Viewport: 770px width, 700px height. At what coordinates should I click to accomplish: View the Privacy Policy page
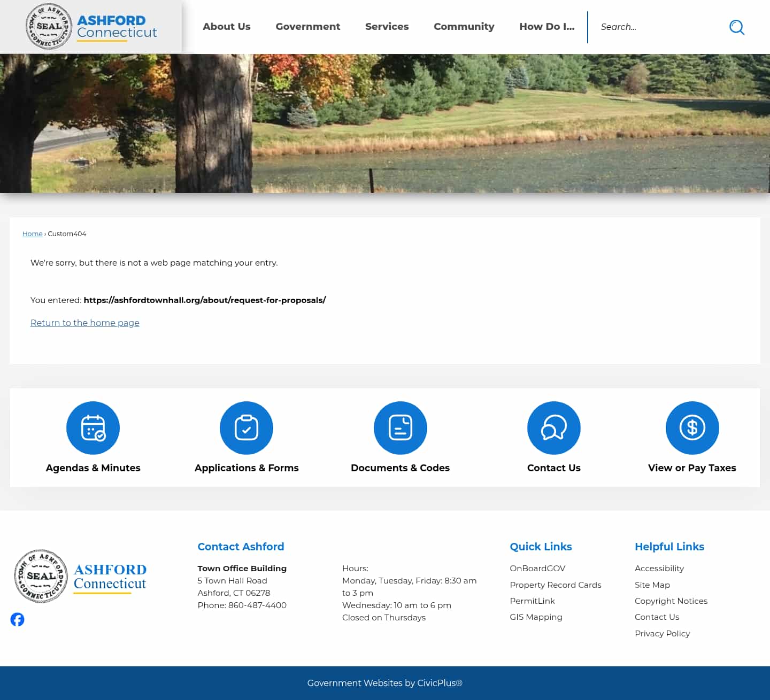click(662, 633)
